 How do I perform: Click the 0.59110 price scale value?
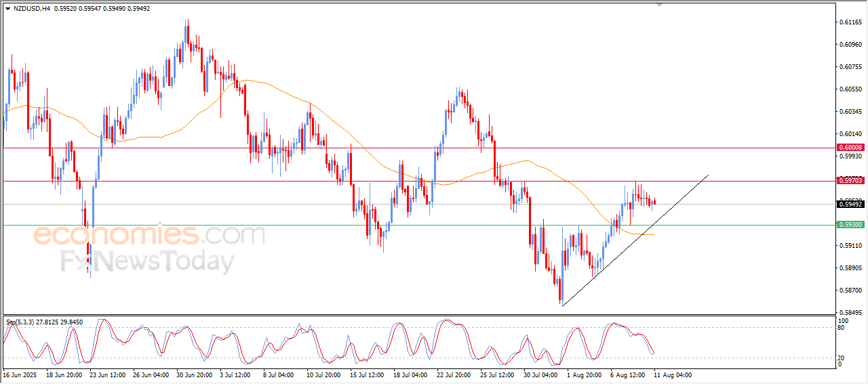(850, 246)
